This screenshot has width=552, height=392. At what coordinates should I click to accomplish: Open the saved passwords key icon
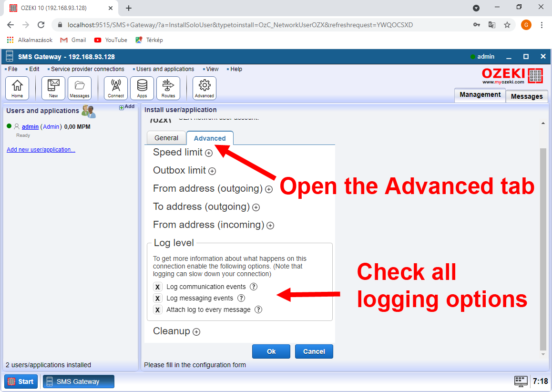[x=477, y=25]
